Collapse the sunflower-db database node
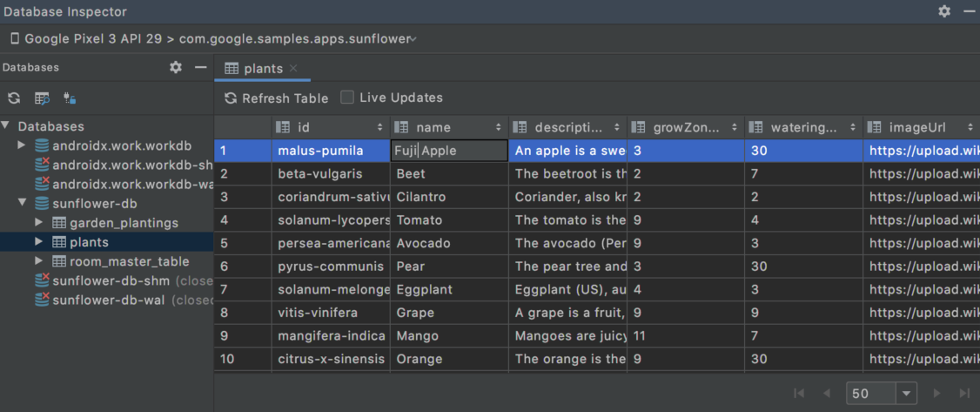This screenshot has width=980, height=412. (x=22, y=204)
